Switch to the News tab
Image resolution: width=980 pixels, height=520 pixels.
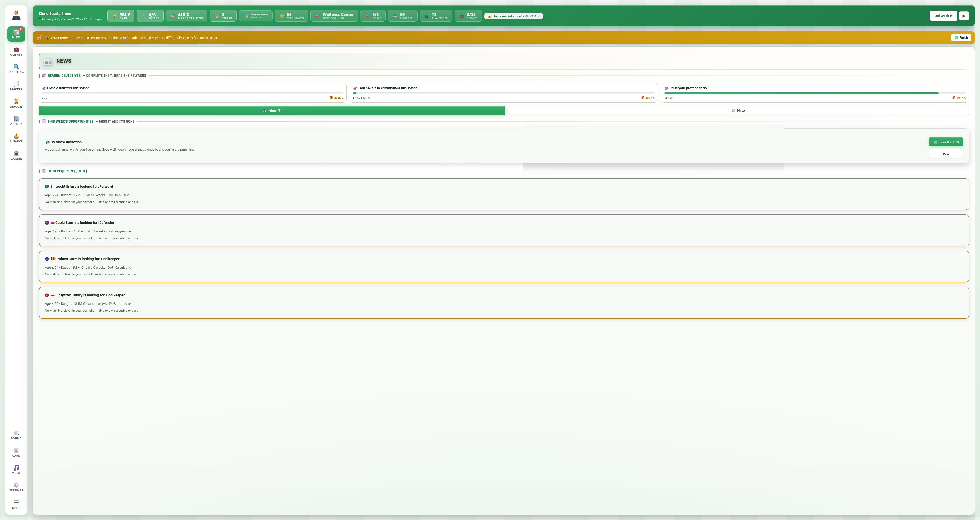[x=738, y=111]
